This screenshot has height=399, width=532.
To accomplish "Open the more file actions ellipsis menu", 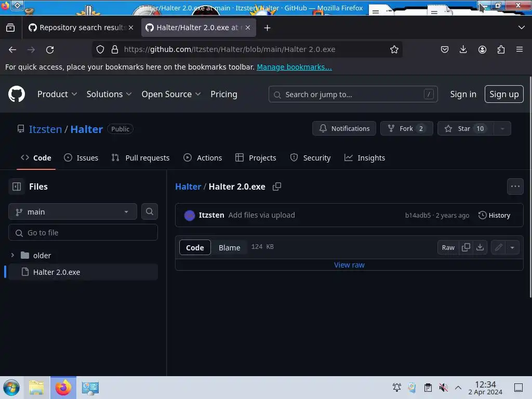I will [515, 187].
